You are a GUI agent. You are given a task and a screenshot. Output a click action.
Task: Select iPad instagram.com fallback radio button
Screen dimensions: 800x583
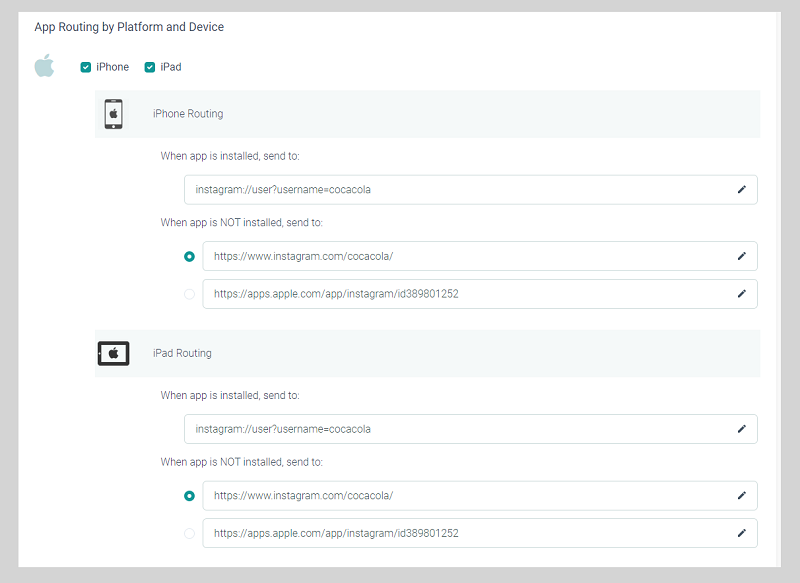pyautogui.click(x=189, y=496)
